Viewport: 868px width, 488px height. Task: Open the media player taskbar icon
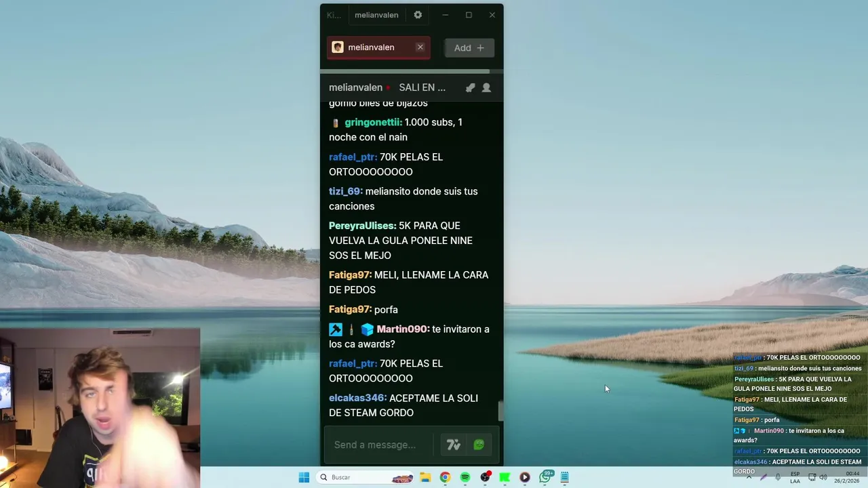click(x=525, y=477)
